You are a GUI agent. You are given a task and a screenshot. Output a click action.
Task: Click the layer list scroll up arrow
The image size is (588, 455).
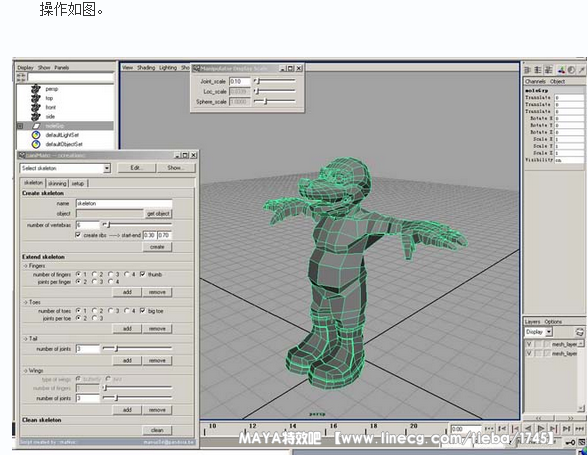pyautogui.click(x=581, y=343)
